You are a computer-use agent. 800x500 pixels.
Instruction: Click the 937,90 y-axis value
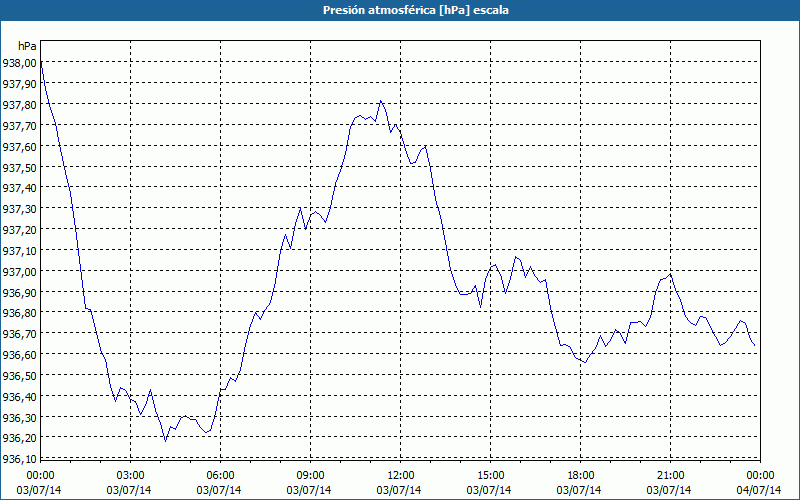(x=19, y=84)
